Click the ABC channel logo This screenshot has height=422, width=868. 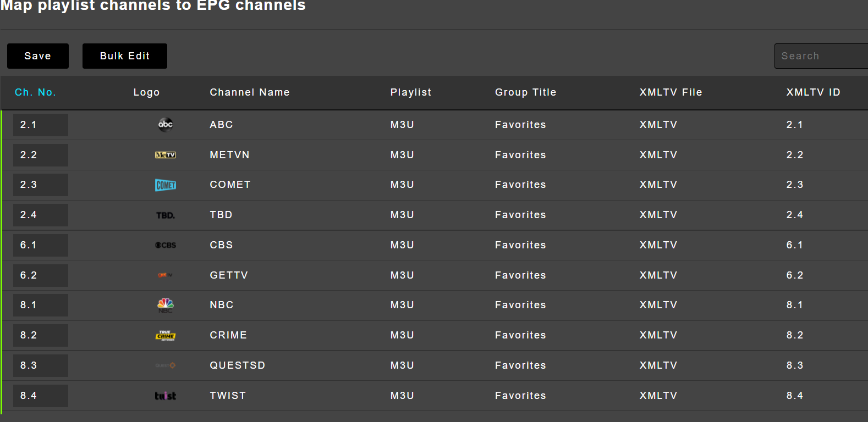(166, 124)
